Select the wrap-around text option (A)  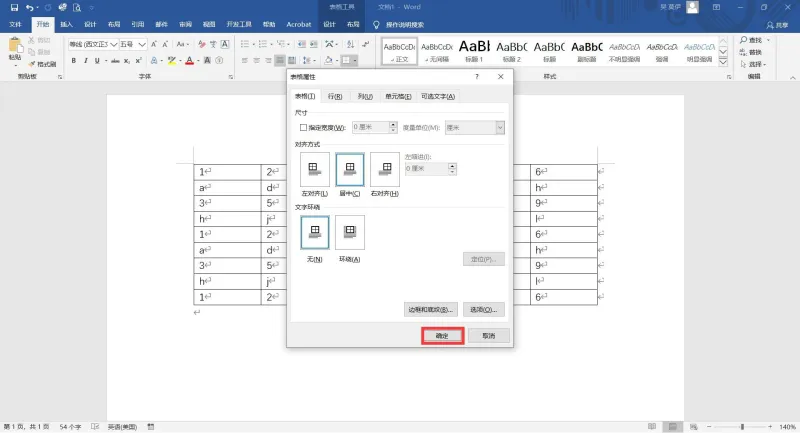pyautogui.click(x=349, y=232)
